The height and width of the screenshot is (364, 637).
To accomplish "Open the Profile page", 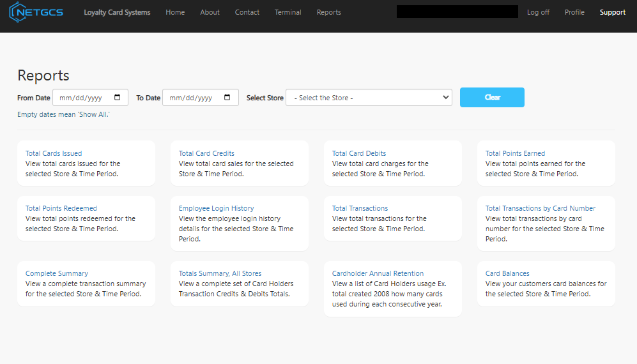I will pyautogui.click(x=574, y=12).
